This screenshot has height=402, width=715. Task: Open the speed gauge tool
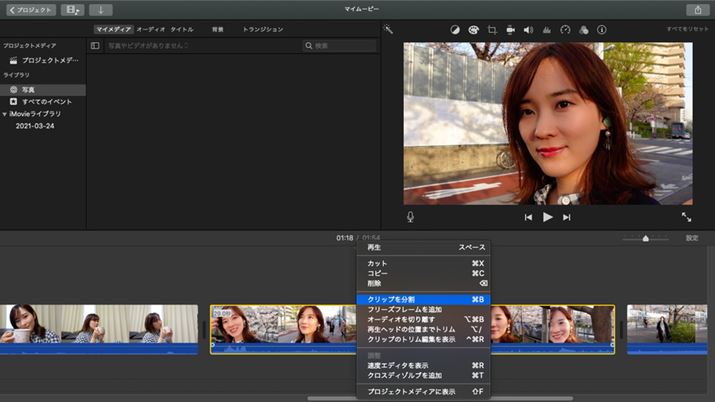click(565, 30)
